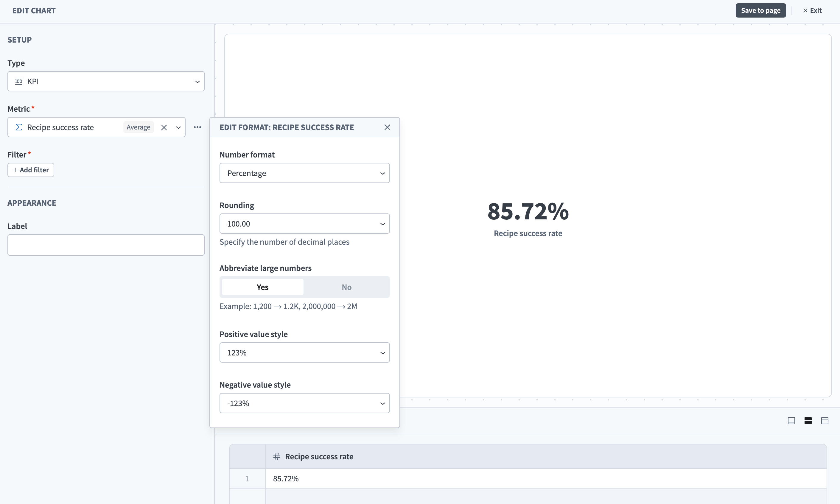Click the Save to page button
840x504 pixels.
pyautogui.click(x=760, y=10)
